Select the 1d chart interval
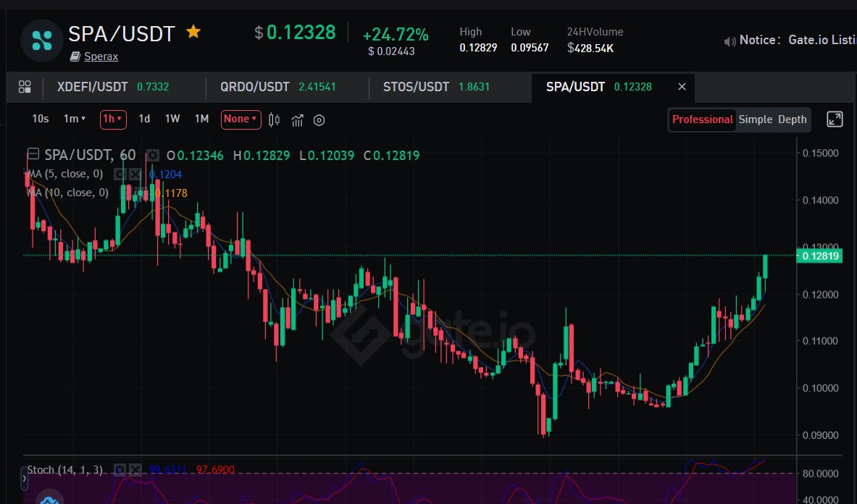The image size is (857, 504). tap(144, 119)
